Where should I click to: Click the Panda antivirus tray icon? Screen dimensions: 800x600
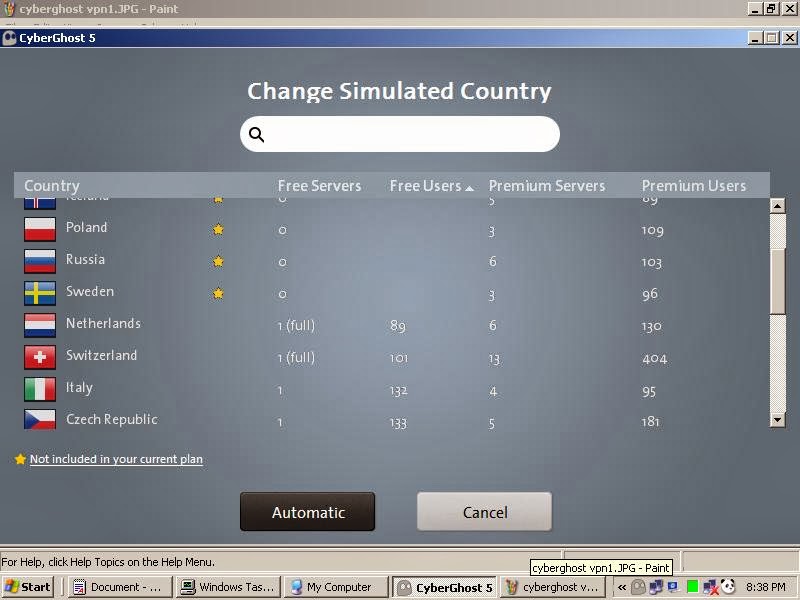[x=727, y=587]
